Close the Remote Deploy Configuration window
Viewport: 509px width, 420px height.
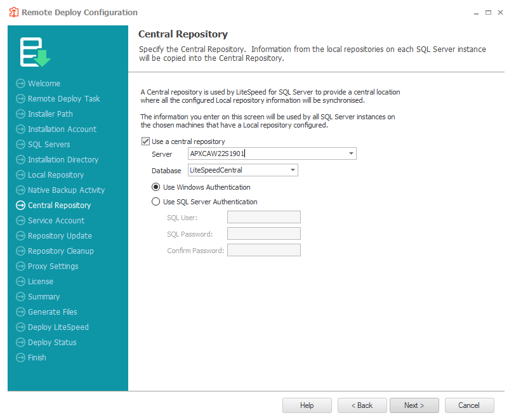[x=500, y=12]
